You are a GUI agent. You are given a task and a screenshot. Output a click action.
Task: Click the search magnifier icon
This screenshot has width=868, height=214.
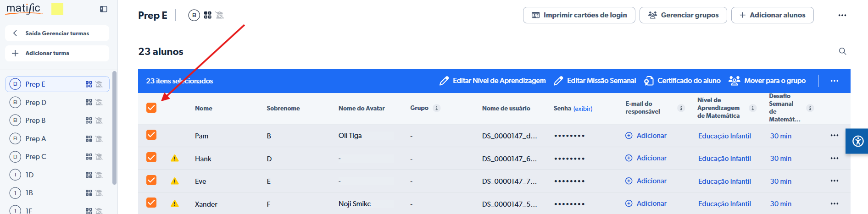point(842,51)
